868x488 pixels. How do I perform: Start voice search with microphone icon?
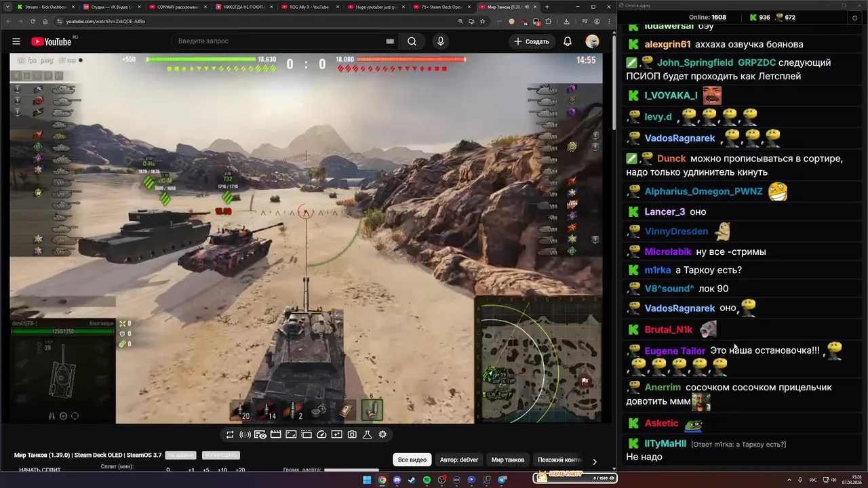pos(441,41)
